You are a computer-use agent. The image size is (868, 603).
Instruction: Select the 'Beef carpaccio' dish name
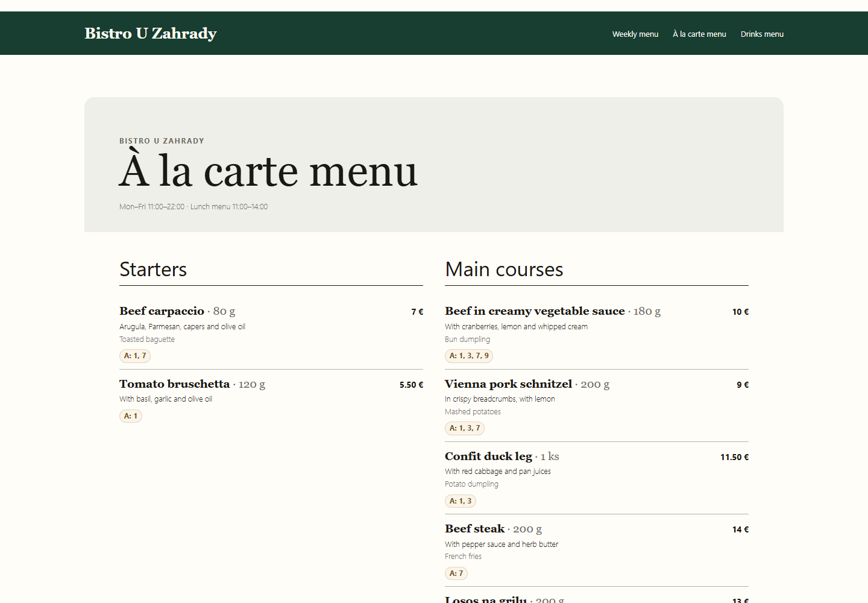[162, 311]
